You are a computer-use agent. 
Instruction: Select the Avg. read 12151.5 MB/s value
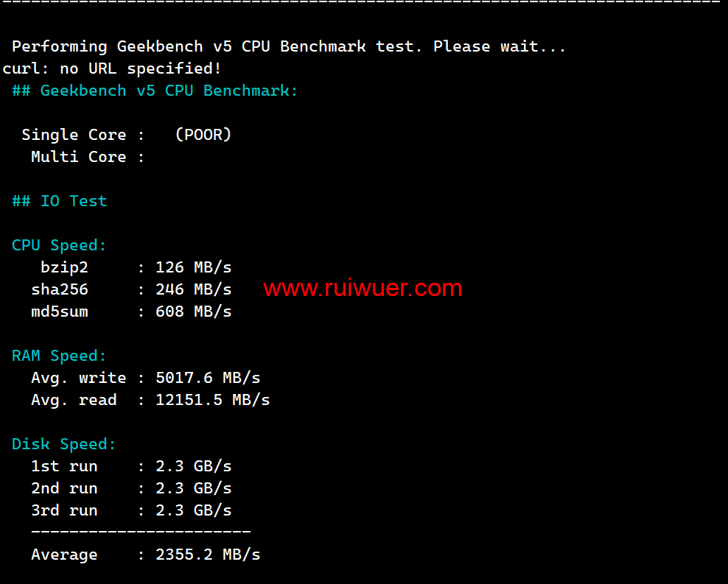coord(213,400)
